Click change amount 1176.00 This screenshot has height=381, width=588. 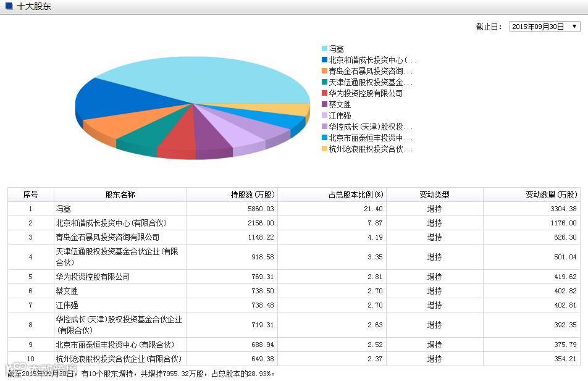(x=564, y=223)
